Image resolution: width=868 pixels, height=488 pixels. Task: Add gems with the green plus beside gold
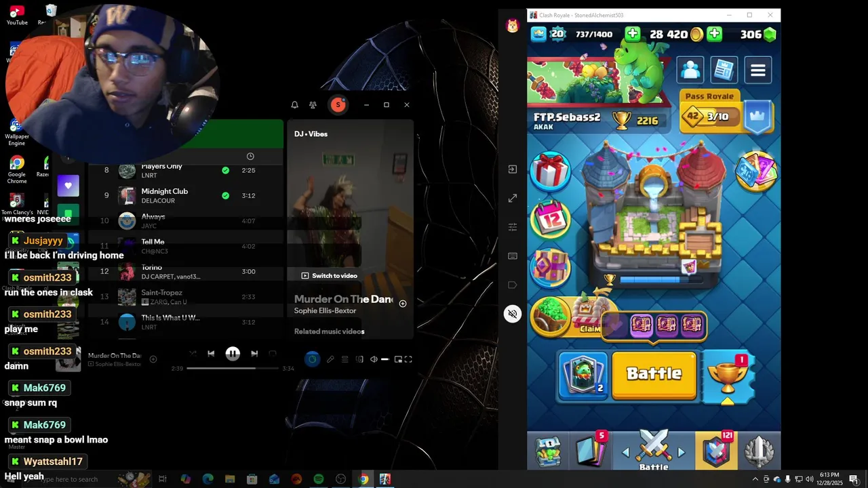tap(714, 34)
